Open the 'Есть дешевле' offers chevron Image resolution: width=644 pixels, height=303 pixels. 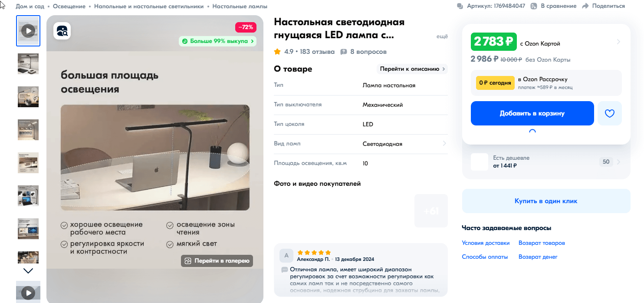(x=618, y=162)
